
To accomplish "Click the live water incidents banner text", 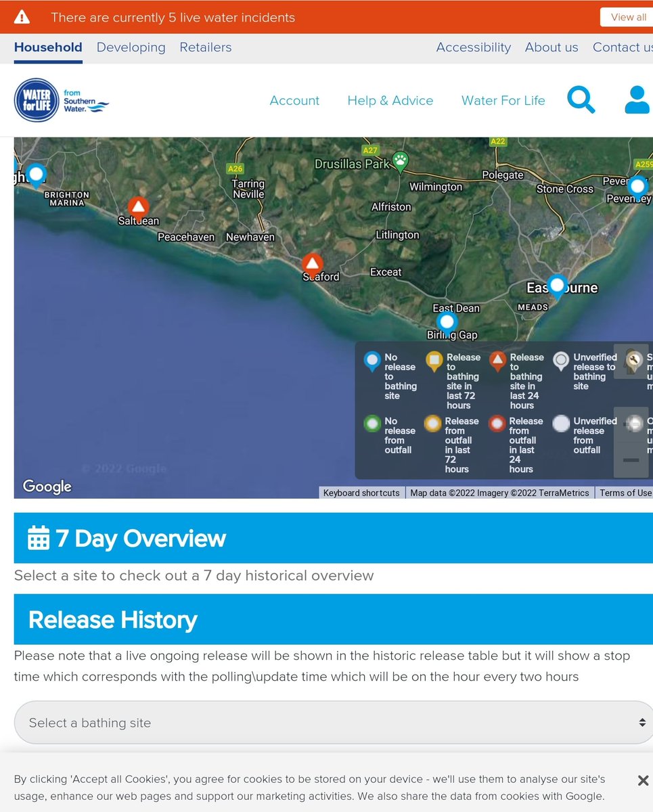I will [173, 18].
